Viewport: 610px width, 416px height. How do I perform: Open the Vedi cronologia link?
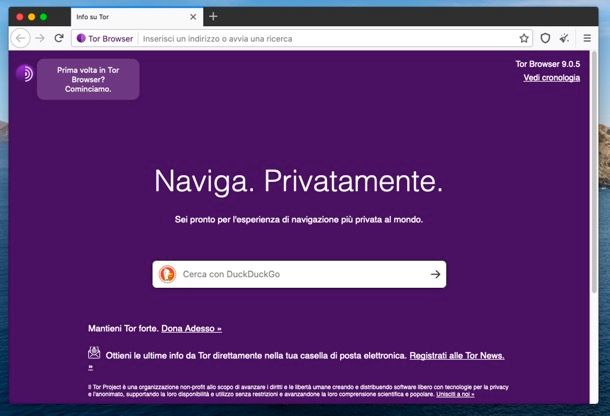tap(552, 78)
